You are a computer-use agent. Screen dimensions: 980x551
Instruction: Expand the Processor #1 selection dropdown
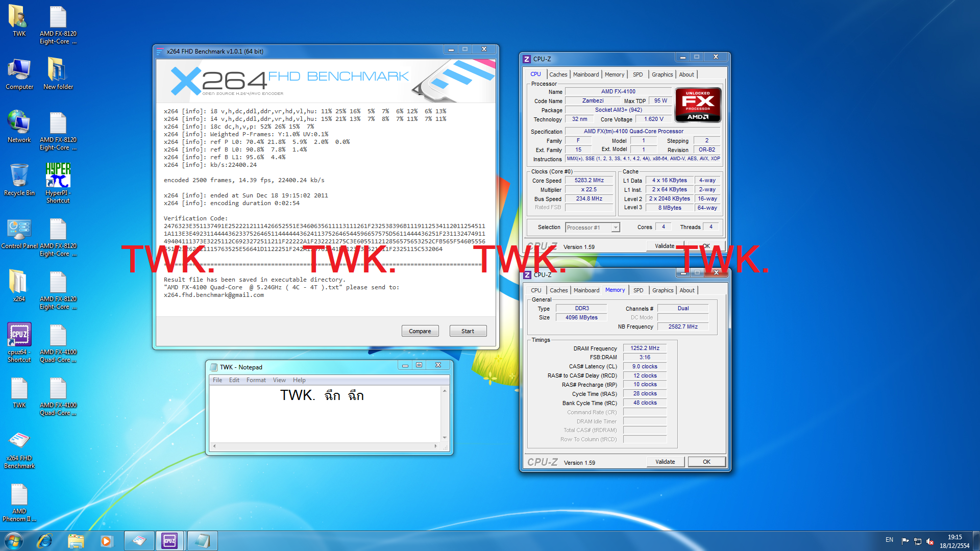616,228
